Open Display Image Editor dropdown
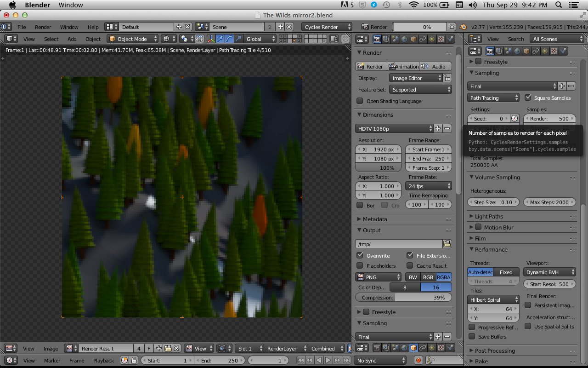This screenshot has height=368, width=588. 415,78
